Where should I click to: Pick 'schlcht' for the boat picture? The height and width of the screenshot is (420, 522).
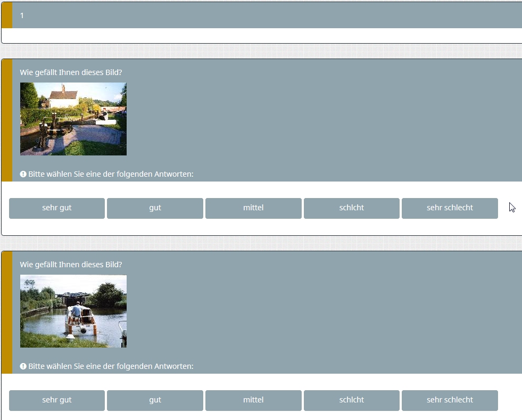pyautogui.click(x=352, y=400)
